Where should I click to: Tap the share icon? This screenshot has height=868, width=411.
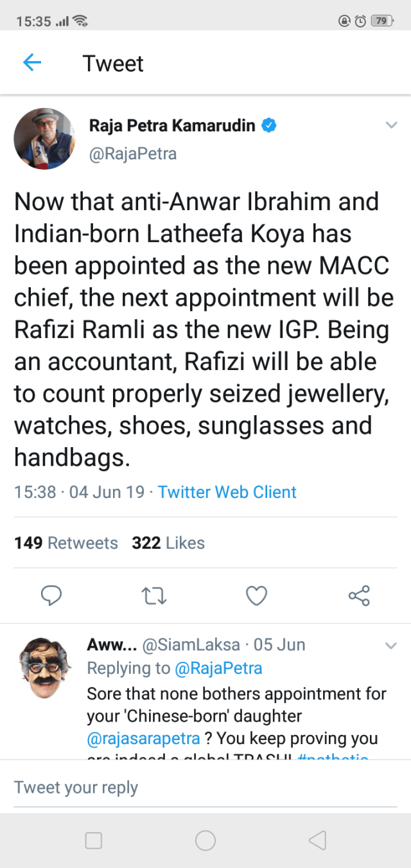click(359, 596)
